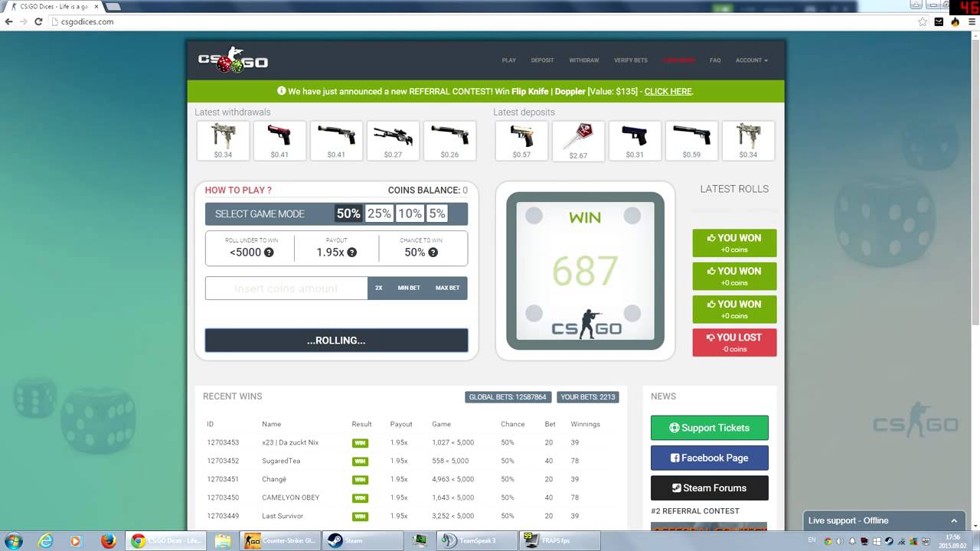The height and width of the screenshot is (551, 980).
Task: Click the #2 REFERRAL CONTEST news heading
Action: 695,510
